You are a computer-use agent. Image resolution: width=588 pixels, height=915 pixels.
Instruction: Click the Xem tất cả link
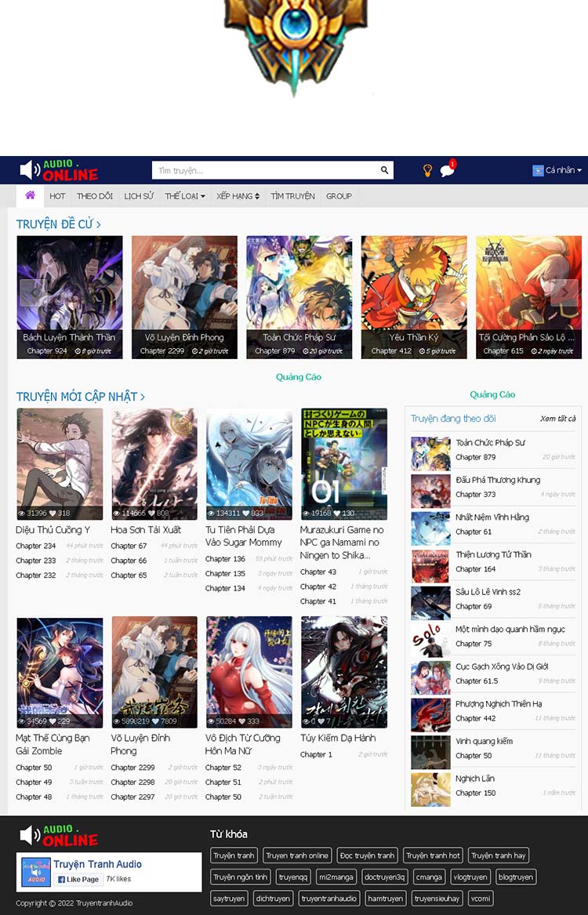[x=557, y=419]
